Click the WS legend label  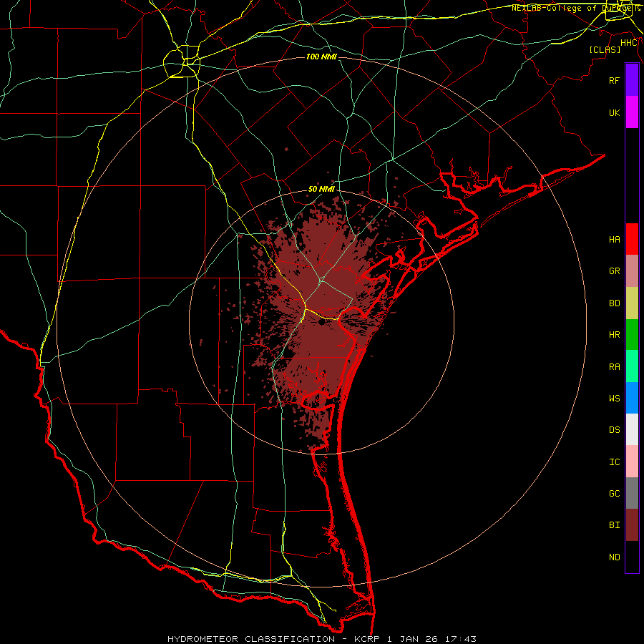point(614,399)
